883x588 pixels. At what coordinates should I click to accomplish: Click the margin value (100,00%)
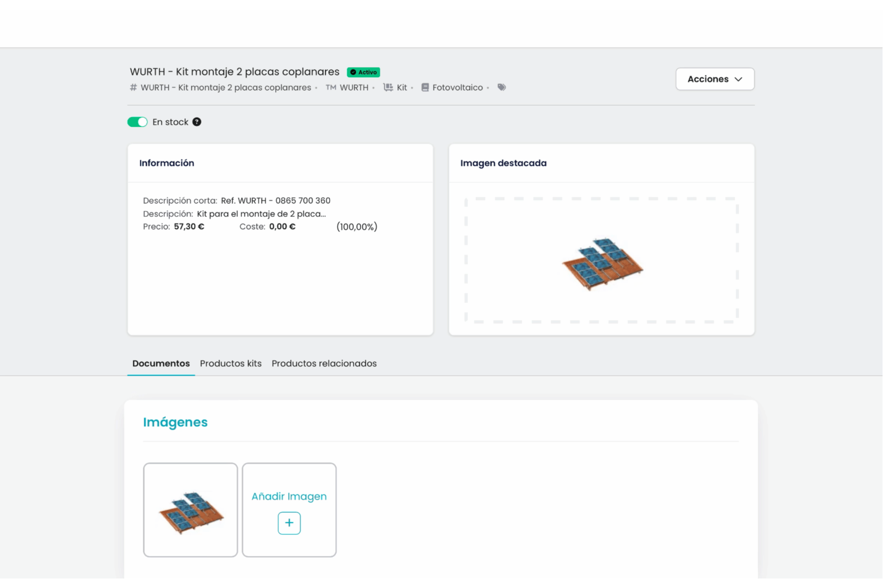357,226
